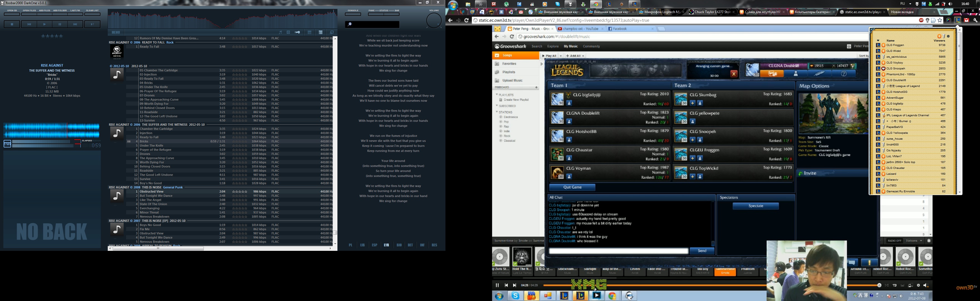Go to previous track in foobar2000
This screenshot has height=301, width=980.
[x=29, y=24]
